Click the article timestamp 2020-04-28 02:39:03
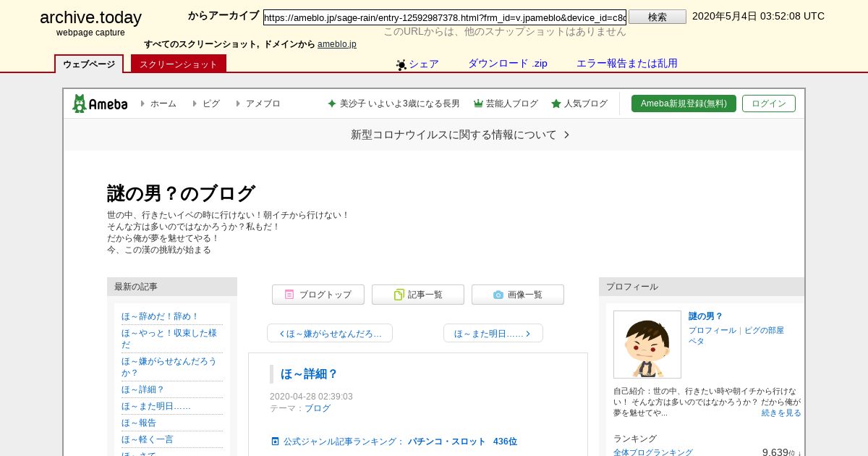The width and height of the screenshot is (868, 456). (311, 397)
